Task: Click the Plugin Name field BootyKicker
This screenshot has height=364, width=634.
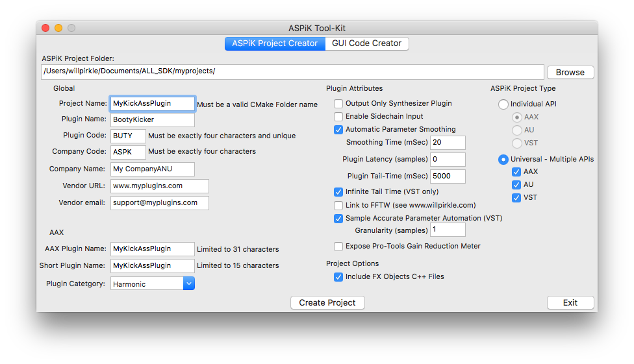Action: 153,119
